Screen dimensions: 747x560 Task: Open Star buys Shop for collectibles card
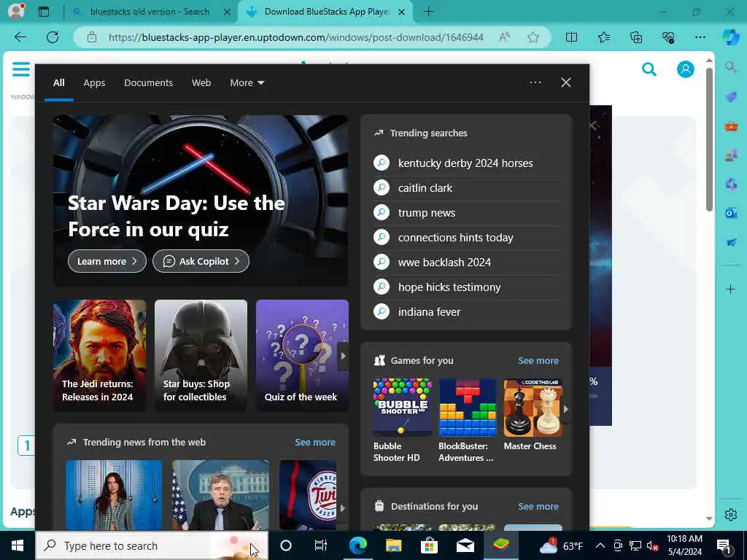point(201,355)
